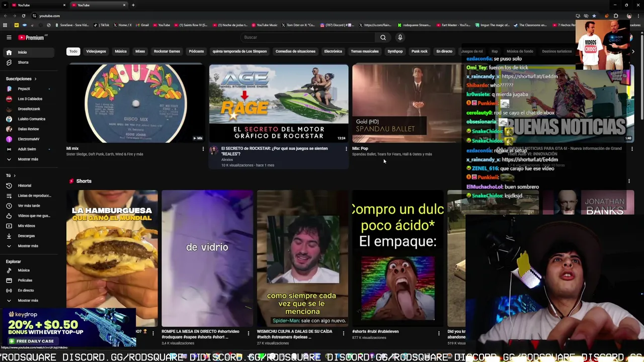The height and width of the screenshot is (362, 644).
Task: Switch to the first YouTube browser tab
Action: tap(38, 5)
